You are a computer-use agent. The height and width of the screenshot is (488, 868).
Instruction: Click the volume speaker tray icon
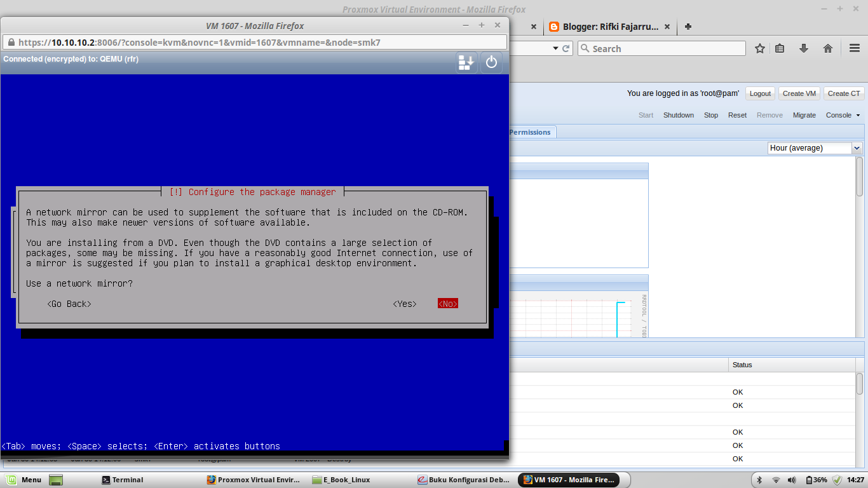(792, 480)
